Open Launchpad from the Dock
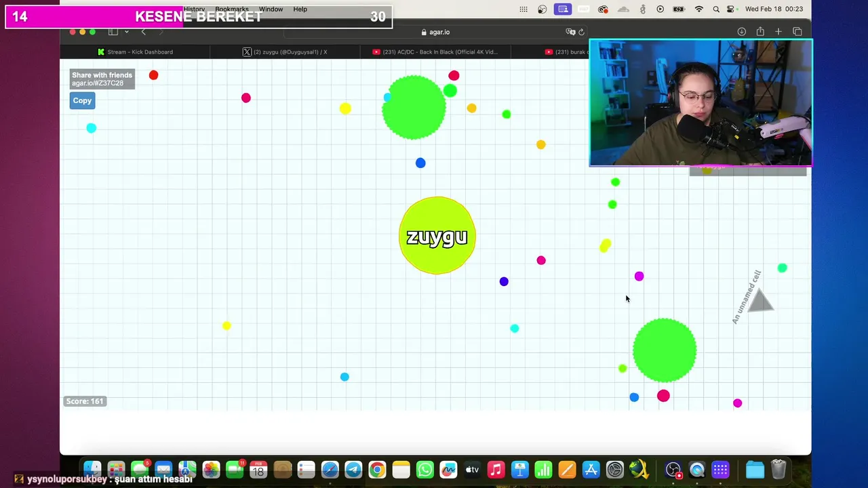This screenshot has width=868, height=488. pyautogui.click(x=116, y=470)
